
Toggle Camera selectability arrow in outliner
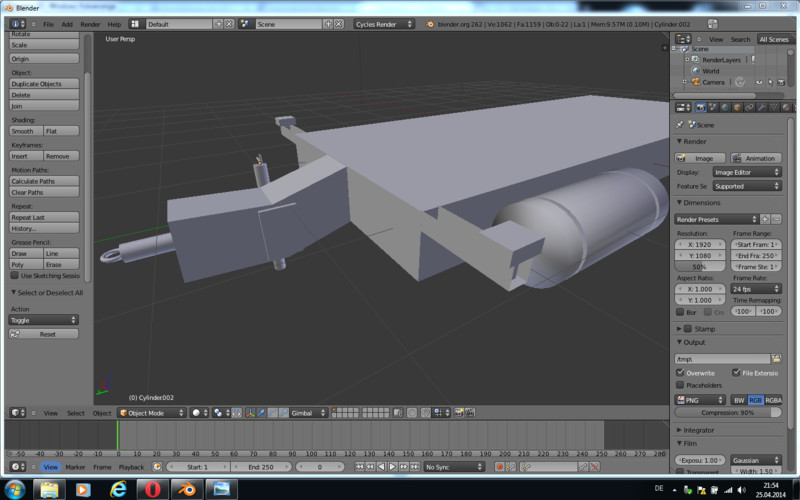770,82
